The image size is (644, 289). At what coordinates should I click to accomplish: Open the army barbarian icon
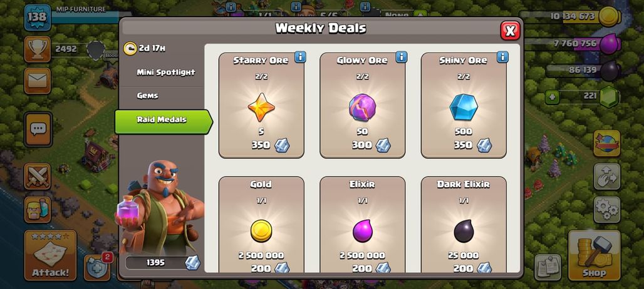point(38,210)
